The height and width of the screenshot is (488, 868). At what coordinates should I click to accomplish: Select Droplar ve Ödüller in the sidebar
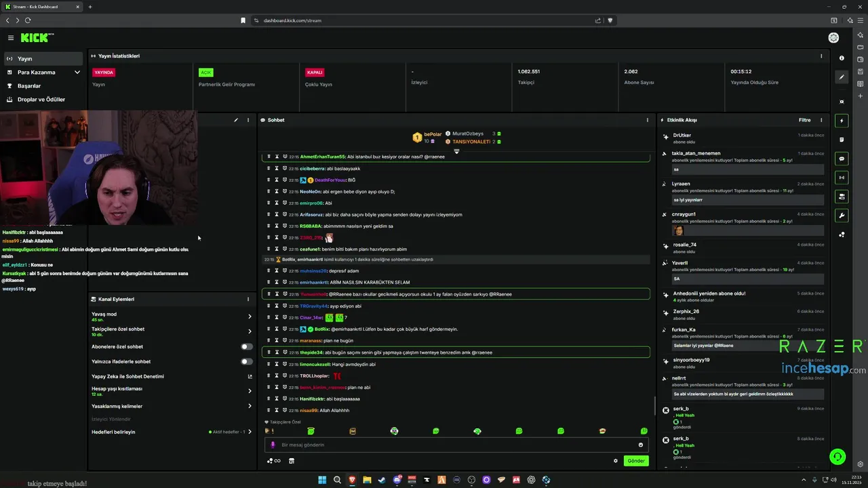pyautogui.click(x=43, y=100)
